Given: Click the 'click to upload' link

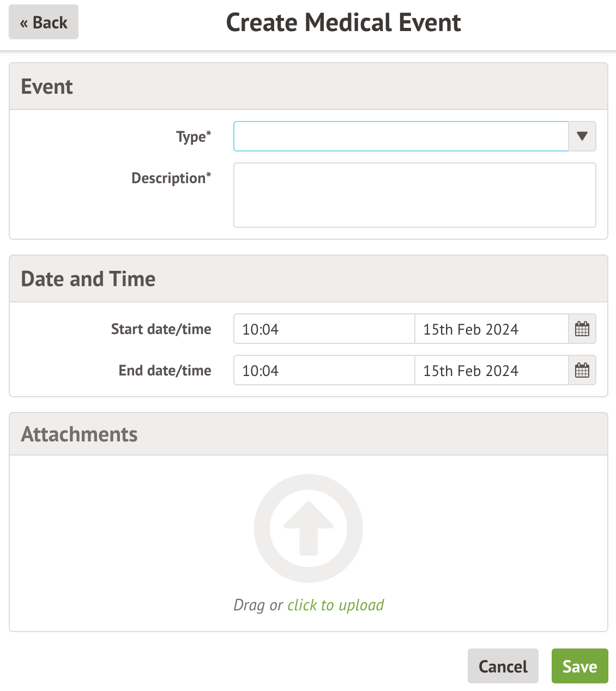Looking at the screenshot, I should click(335, 605).
